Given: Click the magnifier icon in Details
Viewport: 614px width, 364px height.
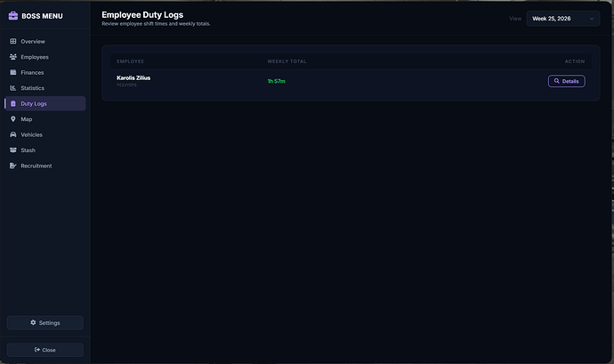Looking at the screenshot, I should pyautogui.click(x=556, y=81).
